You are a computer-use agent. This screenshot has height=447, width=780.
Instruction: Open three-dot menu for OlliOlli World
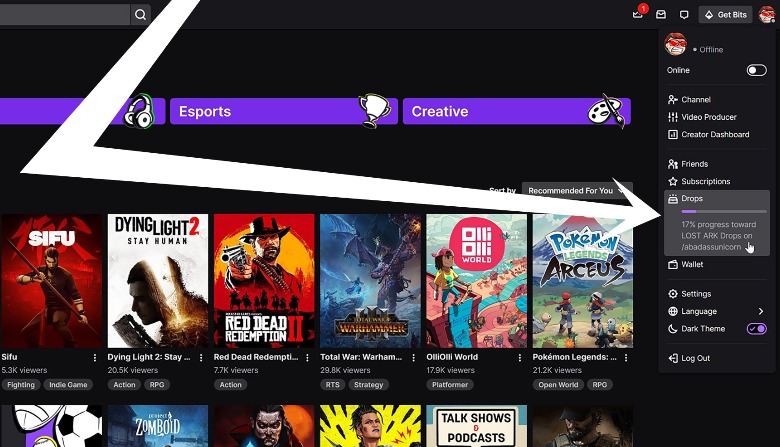(520, 357)
